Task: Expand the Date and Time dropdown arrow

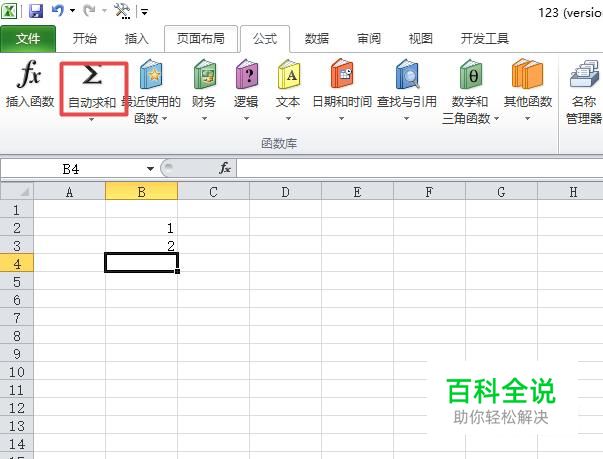Action: [x=341, y=118]
